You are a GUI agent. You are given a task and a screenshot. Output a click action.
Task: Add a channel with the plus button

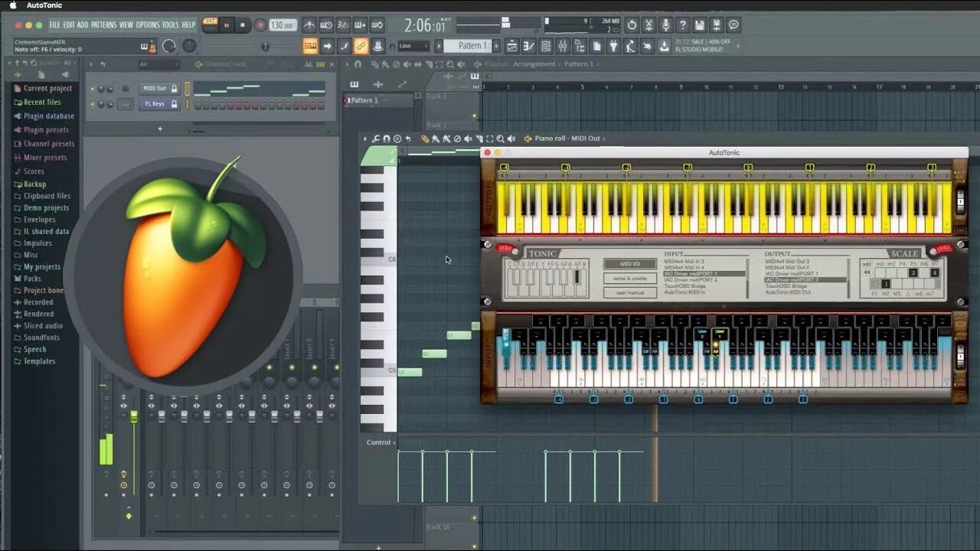[160, 129]
